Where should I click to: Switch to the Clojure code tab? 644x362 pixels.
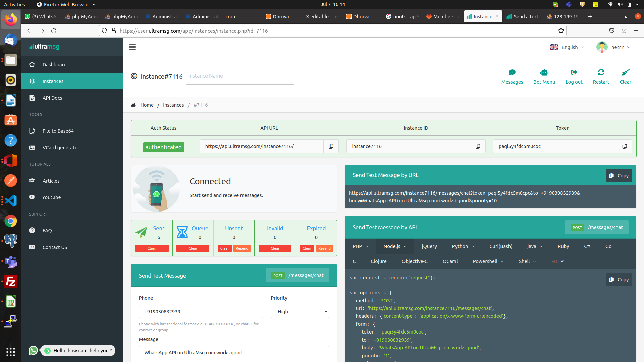378,261
